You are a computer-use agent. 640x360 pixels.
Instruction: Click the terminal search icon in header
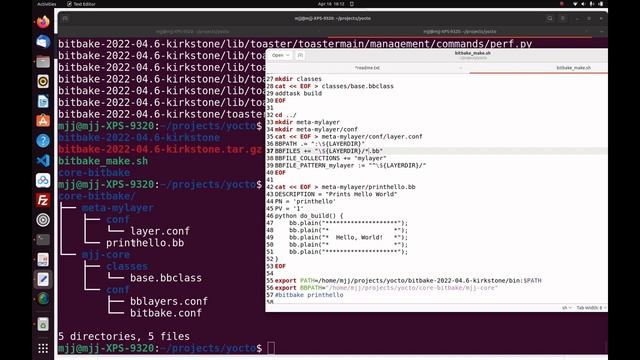click(550, 18)
